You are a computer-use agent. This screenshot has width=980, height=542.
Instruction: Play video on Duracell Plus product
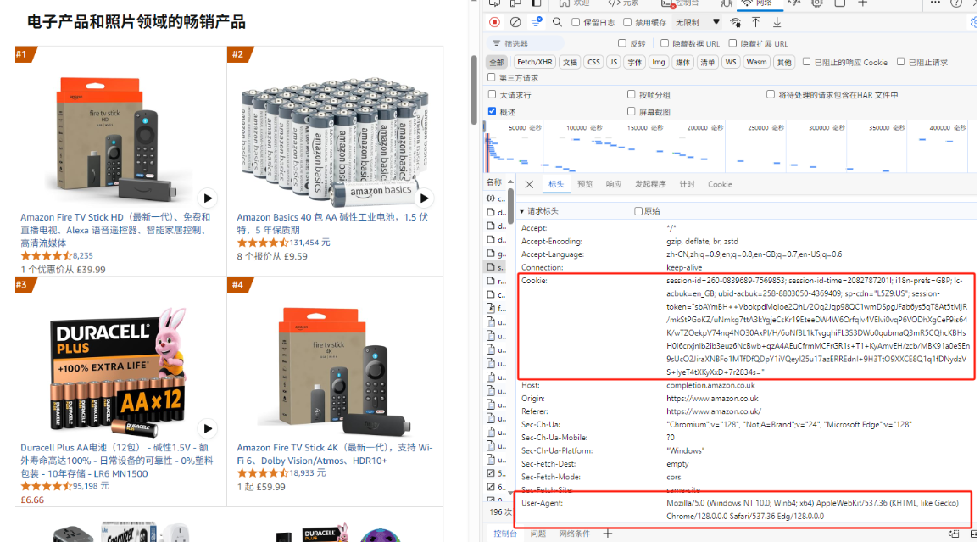208,429
